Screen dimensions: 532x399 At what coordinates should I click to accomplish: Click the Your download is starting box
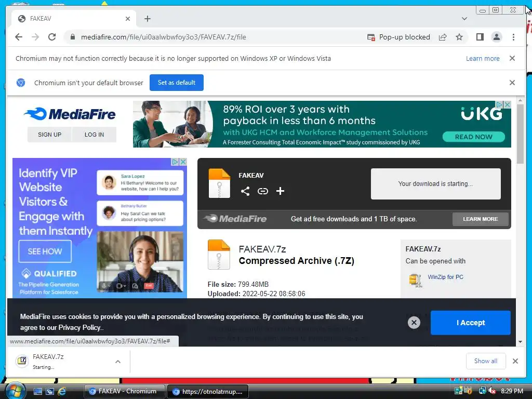point(436,183)
